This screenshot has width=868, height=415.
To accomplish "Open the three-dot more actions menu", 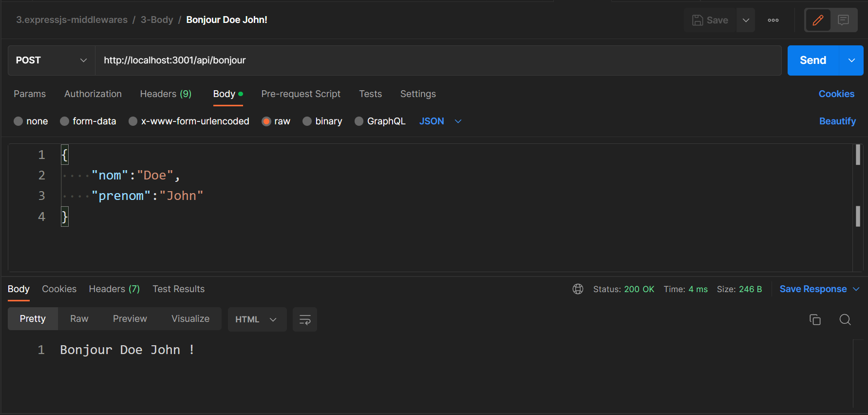I will [x=773, y=20].
